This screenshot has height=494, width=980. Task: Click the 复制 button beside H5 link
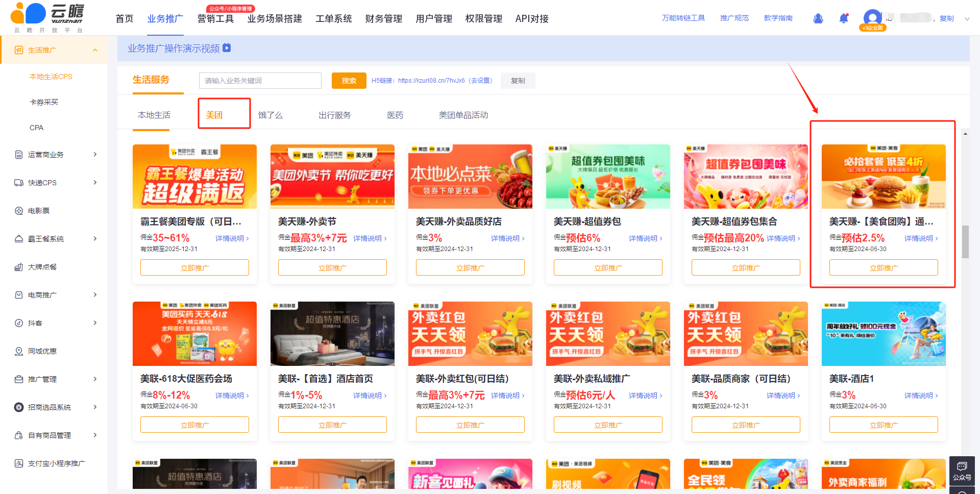point(518,81)
